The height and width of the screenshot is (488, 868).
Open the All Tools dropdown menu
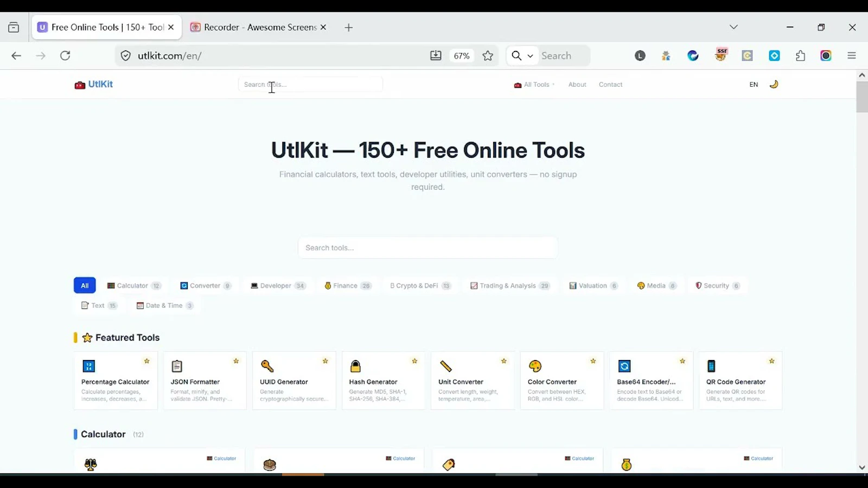pos(534,85)
